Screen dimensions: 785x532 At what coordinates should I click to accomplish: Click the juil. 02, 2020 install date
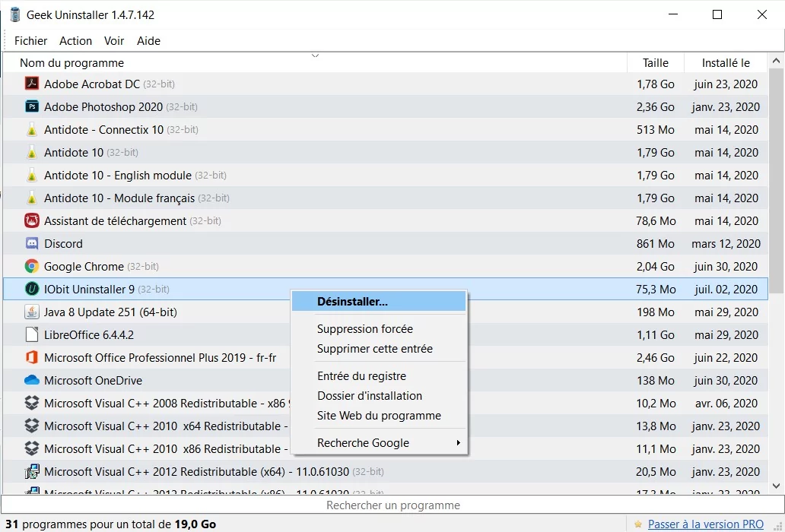pos(726,290)
